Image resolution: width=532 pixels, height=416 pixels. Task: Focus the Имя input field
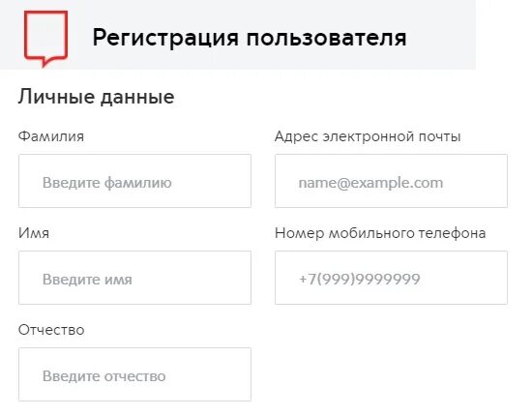click(134, 278)
